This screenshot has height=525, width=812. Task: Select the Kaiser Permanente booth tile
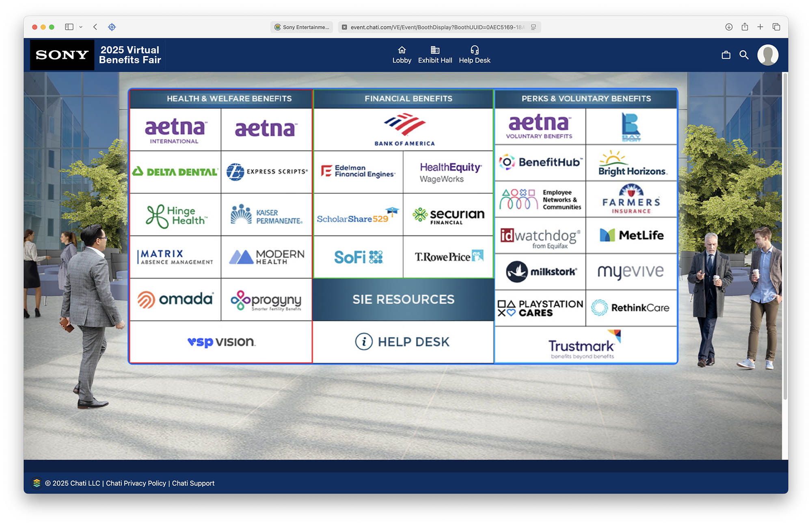266,215
